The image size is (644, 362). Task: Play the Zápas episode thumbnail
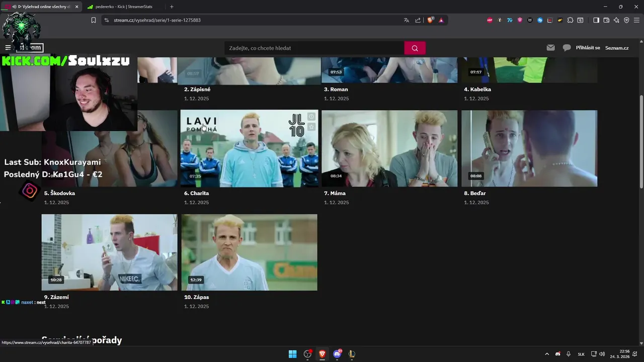click(x=249, y=252)
